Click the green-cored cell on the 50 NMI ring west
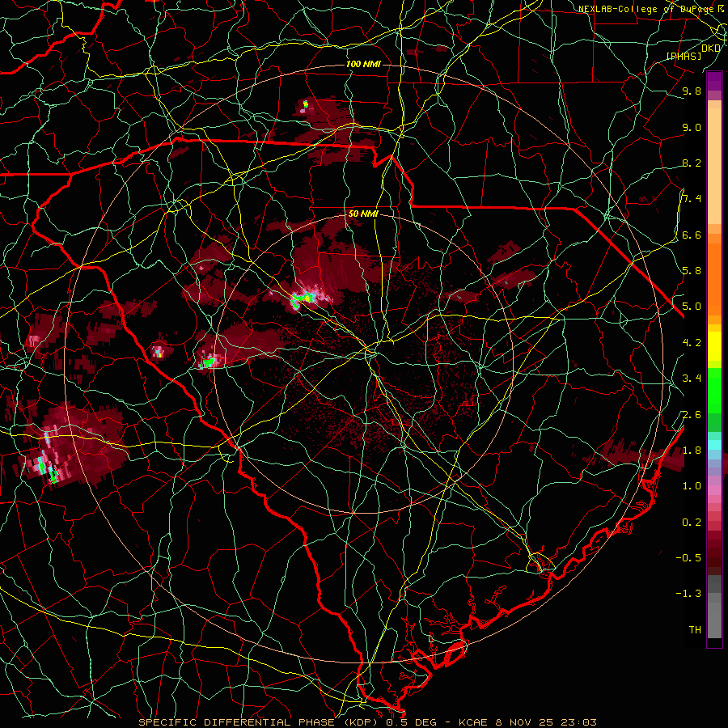 pos(209,360)
